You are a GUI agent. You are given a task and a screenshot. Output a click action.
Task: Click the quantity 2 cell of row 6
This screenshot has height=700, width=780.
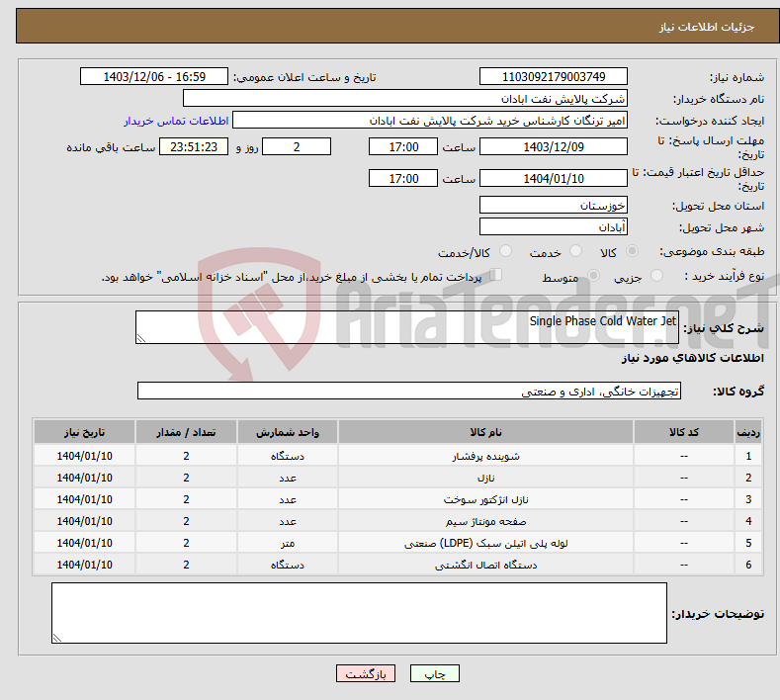point(186,566)
